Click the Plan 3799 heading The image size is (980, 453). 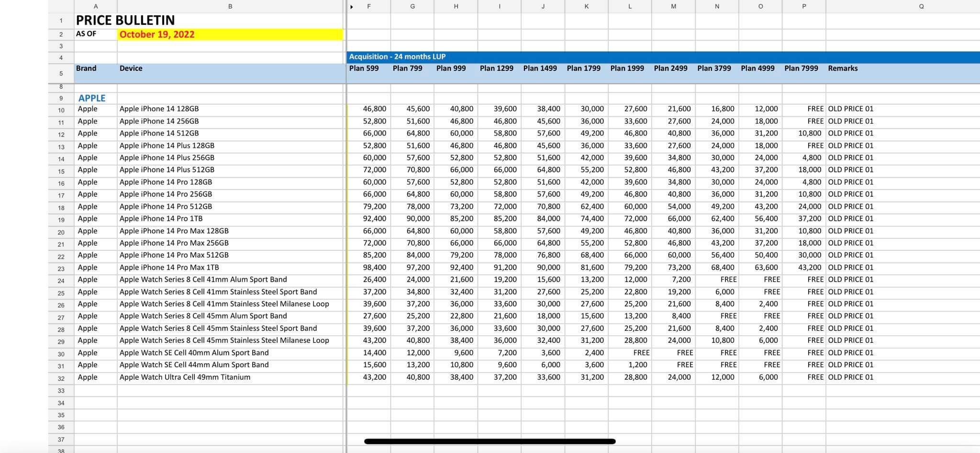click(714, 68)
